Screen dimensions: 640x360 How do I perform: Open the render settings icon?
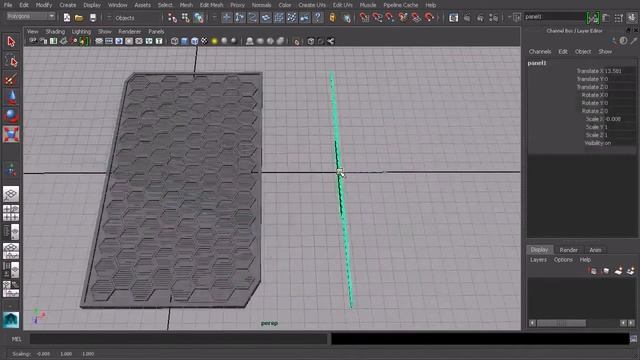pyautogui.click(x=493, y=18)
